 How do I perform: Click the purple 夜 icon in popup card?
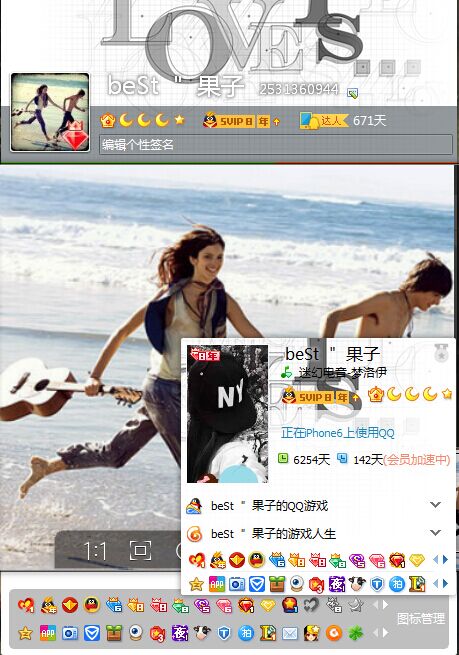click(337, 584)
